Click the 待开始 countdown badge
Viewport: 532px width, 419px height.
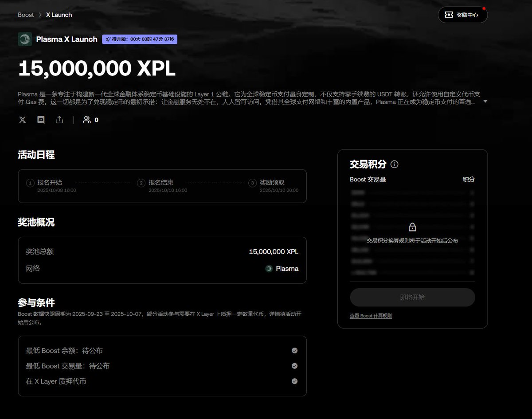pos(140,39)
